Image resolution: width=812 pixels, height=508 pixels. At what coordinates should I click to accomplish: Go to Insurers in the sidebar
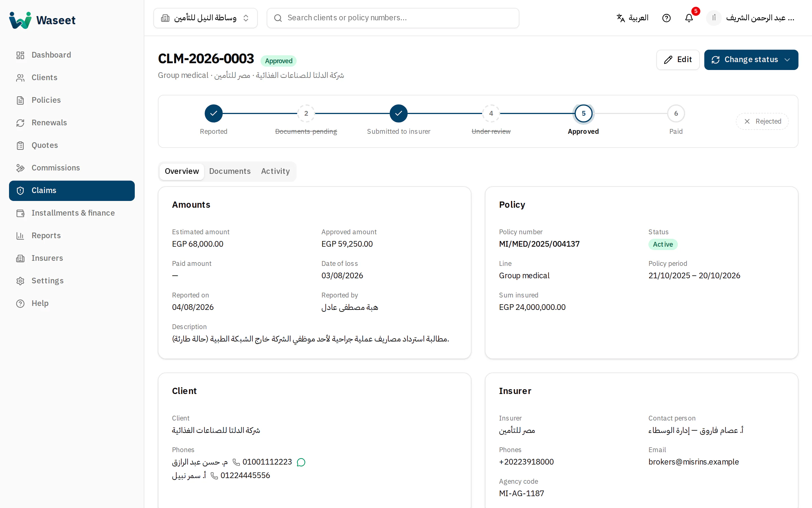(72, 258)
